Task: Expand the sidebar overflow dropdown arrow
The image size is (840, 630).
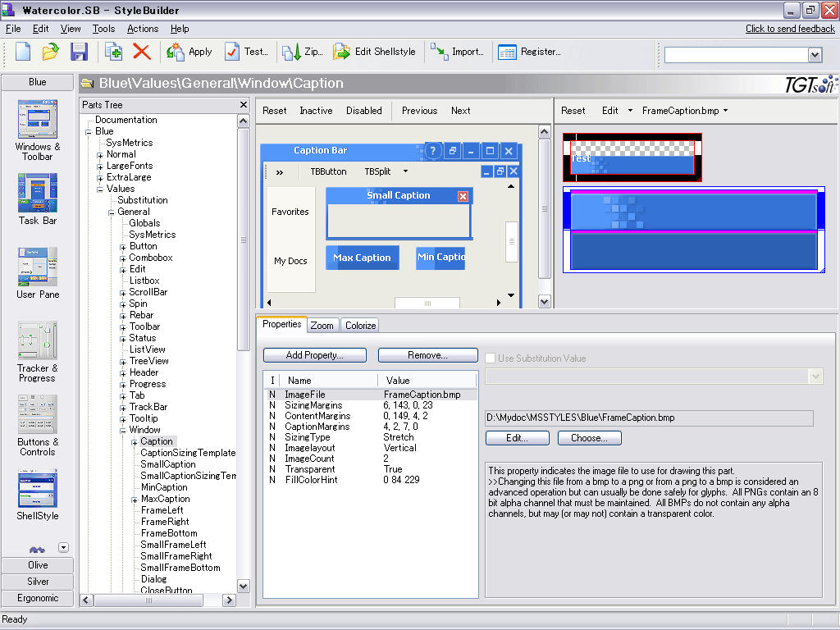Action: tap(64, 547)
